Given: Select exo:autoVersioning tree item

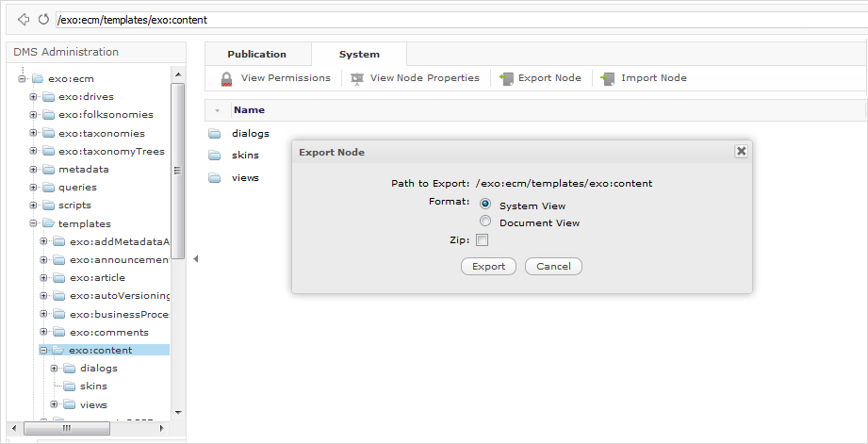Looking at the screenshot, I should [x=120, y=296].
